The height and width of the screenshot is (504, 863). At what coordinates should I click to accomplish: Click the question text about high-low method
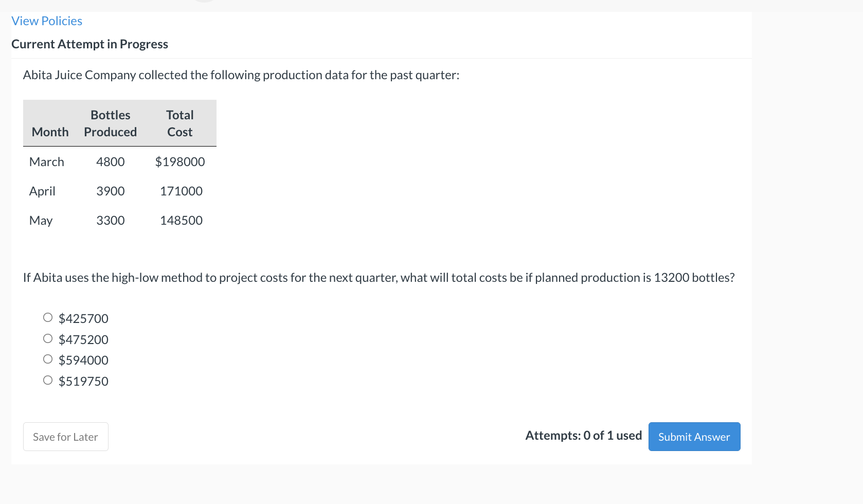click(379, 277)
